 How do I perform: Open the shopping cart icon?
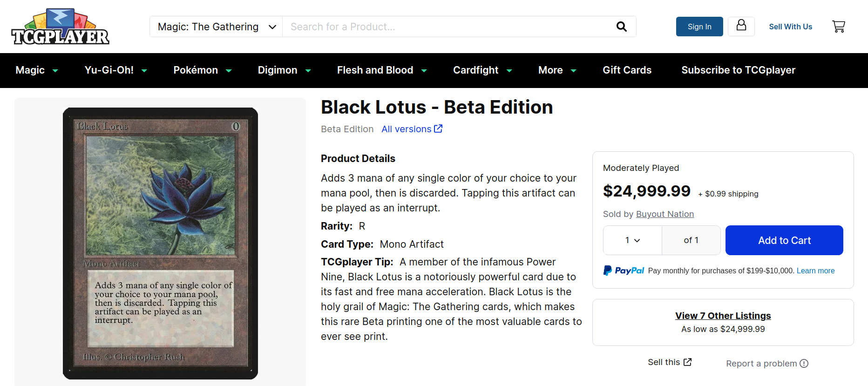[839, 27]
